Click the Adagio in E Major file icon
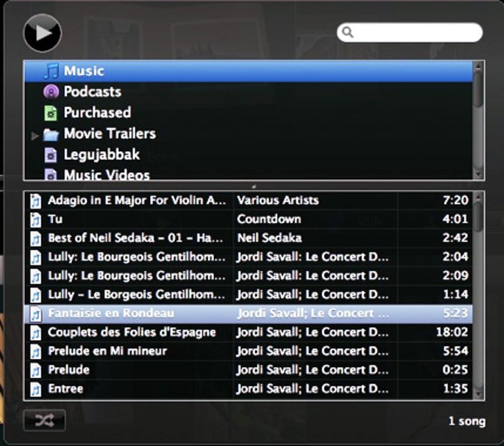This screenshot has height=446, width=504. click(35, 201)
